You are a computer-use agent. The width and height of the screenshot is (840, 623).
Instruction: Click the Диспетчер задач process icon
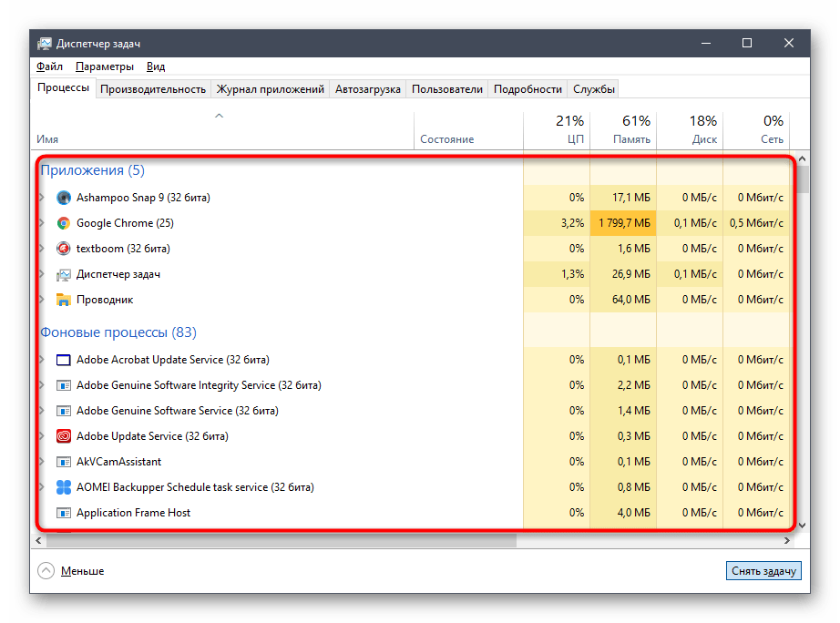64,274
